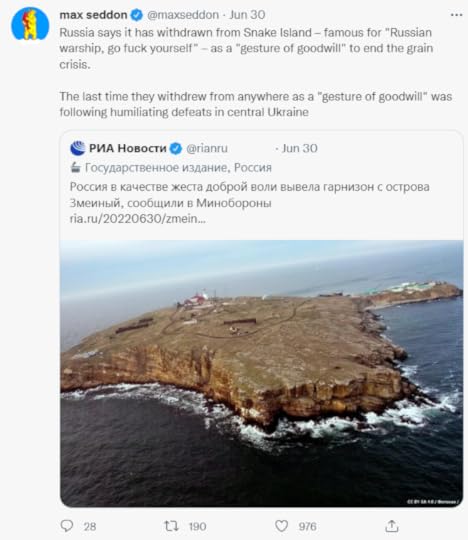Open the @rianru handle

tap(207, 148)
